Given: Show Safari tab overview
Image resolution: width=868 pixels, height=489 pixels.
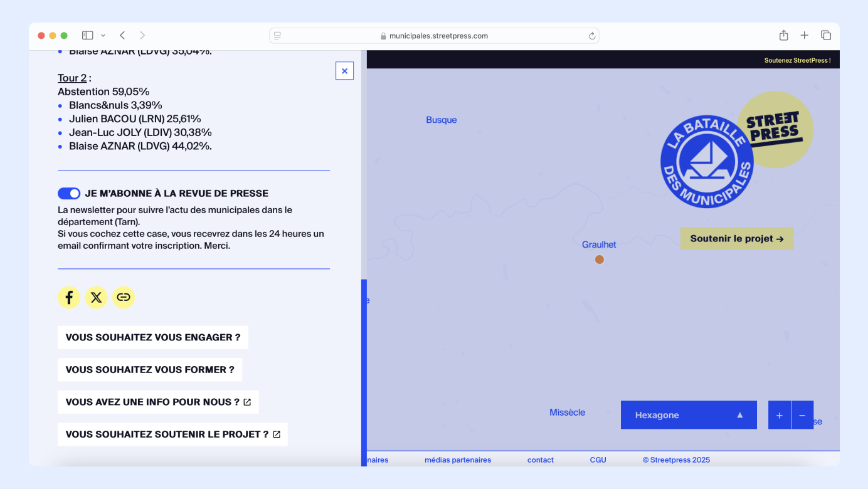Looking at the screenshot, I should [x=826, y=36].
